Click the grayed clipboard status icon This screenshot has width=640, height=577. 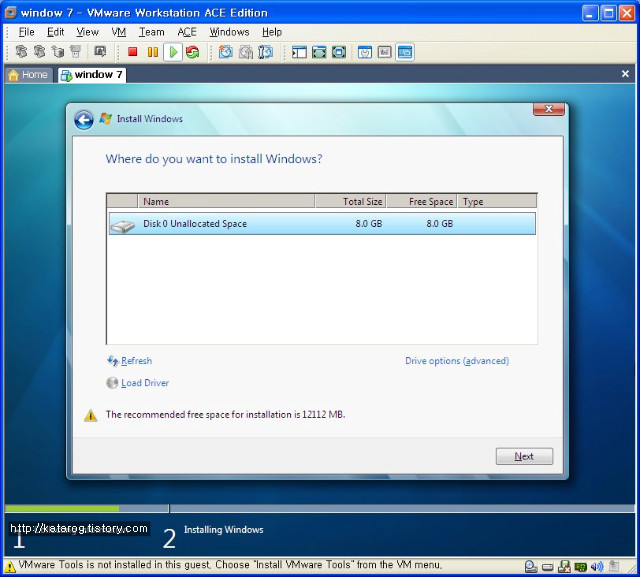click(614, 566)
